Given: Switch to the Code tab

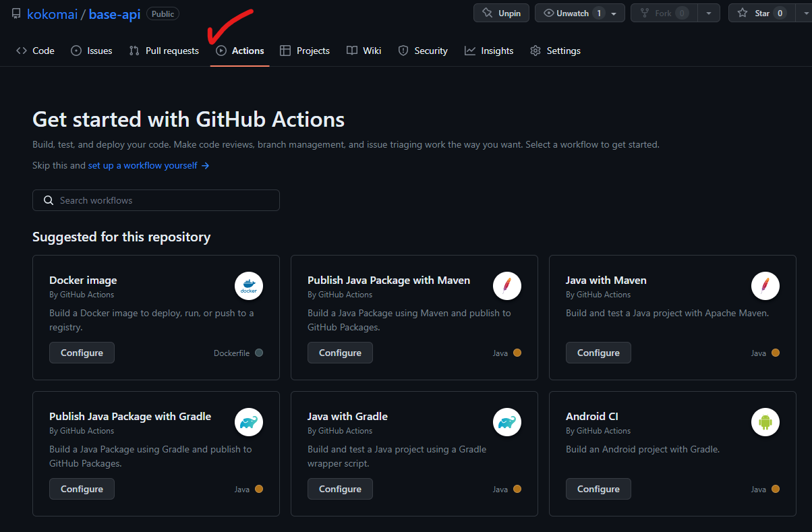Looking at the screenshot, I should 35,51.
